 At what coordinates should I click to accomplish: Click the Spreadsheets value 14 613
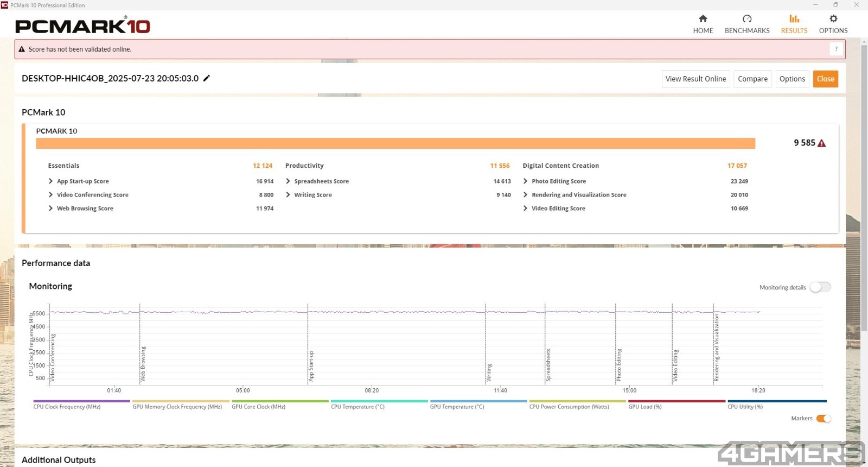pyautogui.click(x=502, y=181)
